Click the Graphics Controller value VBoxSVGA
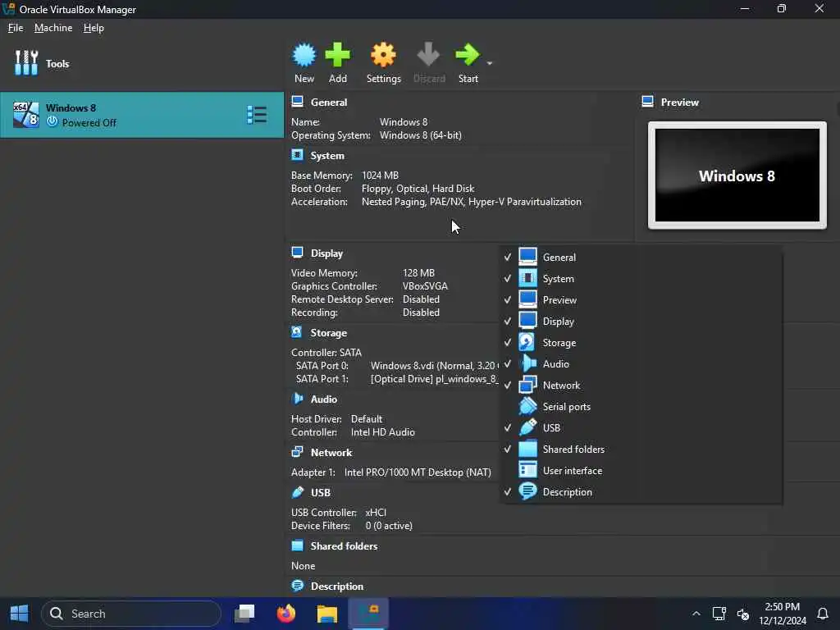Screen dimensions: 840x630 click(x=426, y=286)
